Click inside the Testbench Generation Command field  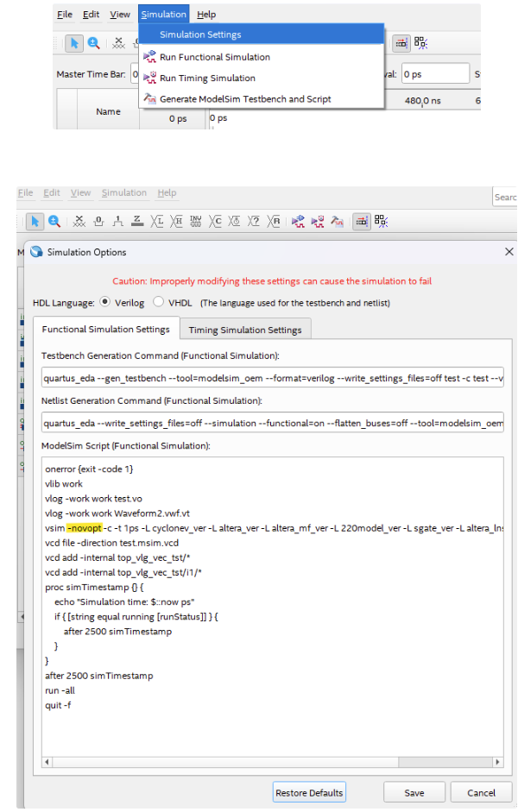[272, 379]
